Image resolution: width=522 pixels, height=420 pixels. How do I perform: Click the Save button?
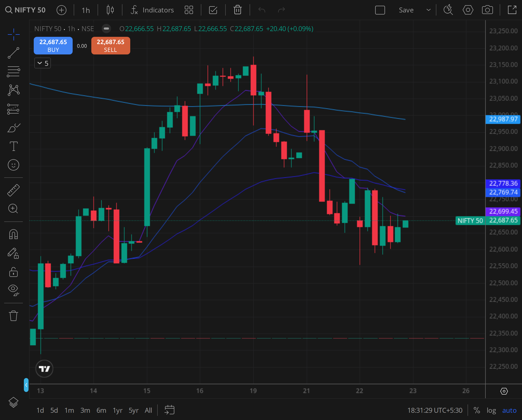coord(406,10)
